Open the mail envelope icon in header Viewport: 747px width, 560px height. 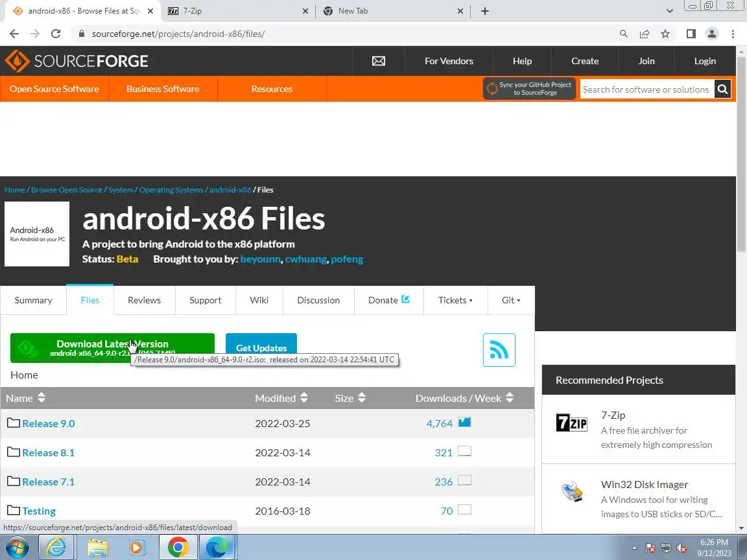378,61
